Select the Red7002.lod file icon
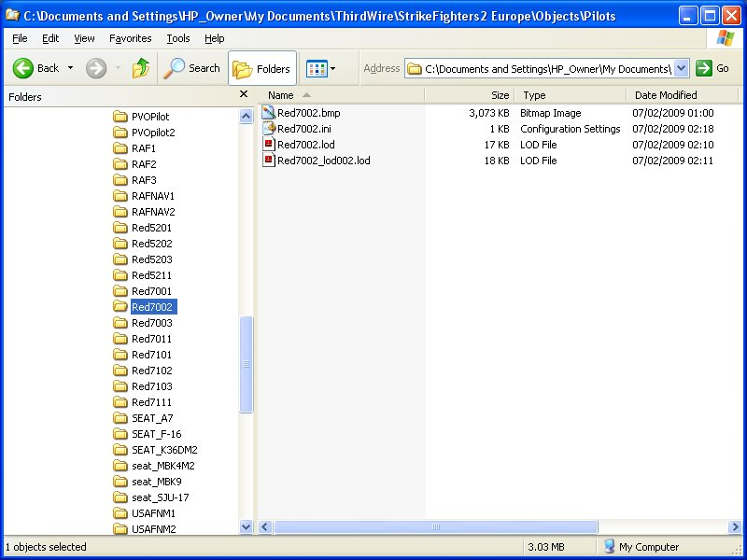747x560 pixels. [x=269, y=145]
